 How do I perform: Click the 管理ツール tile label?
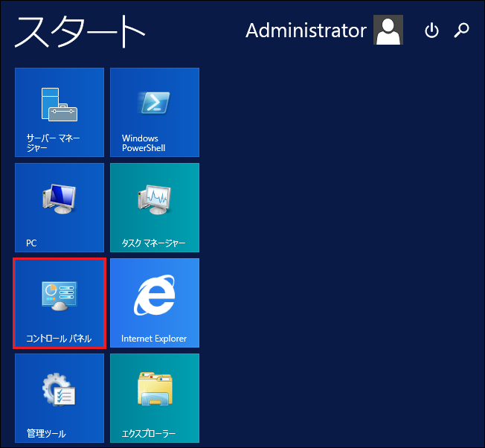pos(46,433)
